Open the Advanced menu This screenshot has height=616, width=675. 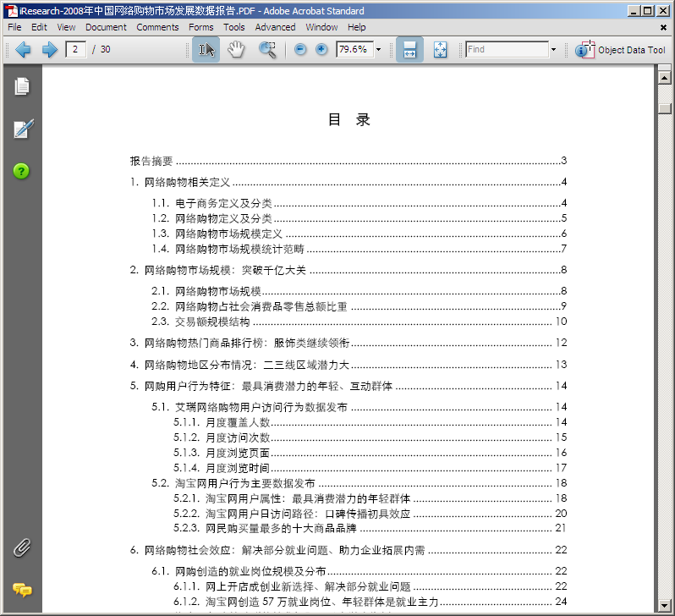coord(275,27)
